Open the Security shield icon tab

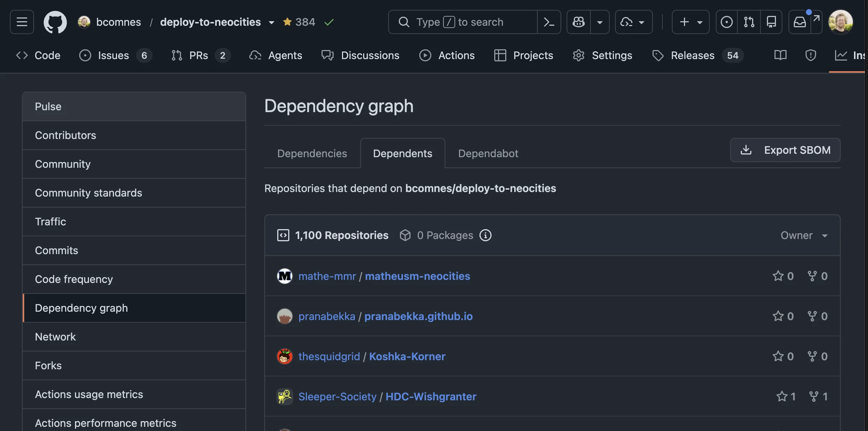810,55
